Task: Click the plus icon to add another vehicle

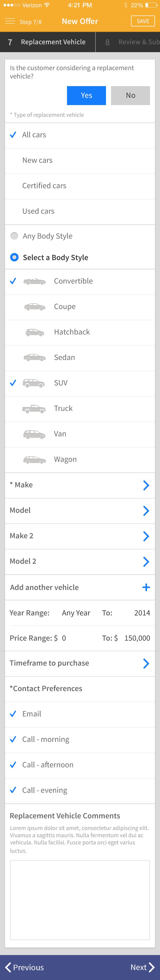Action: tap(146, 587)
